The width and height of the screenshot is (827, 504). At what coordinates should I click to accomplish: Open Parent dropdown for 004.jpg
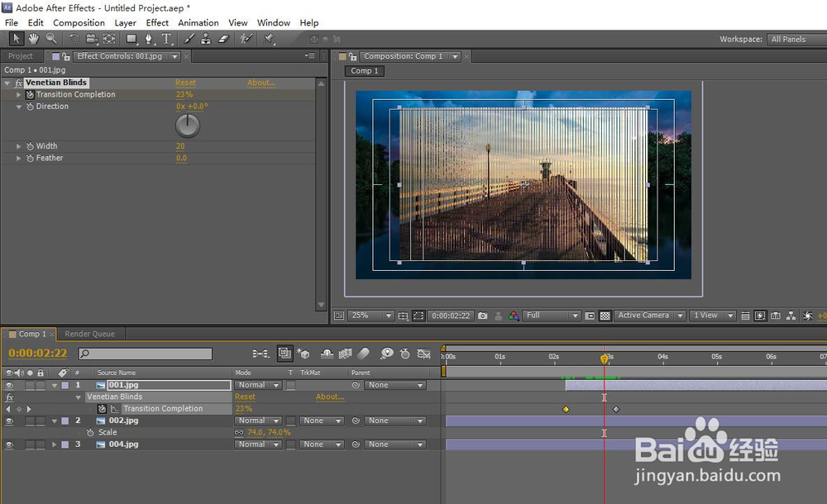pos(394,445)
